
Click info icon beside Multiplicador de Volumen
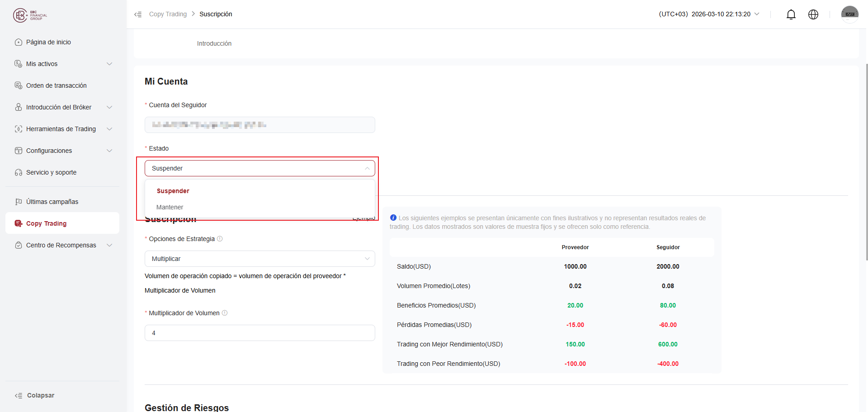pos(225,313)
